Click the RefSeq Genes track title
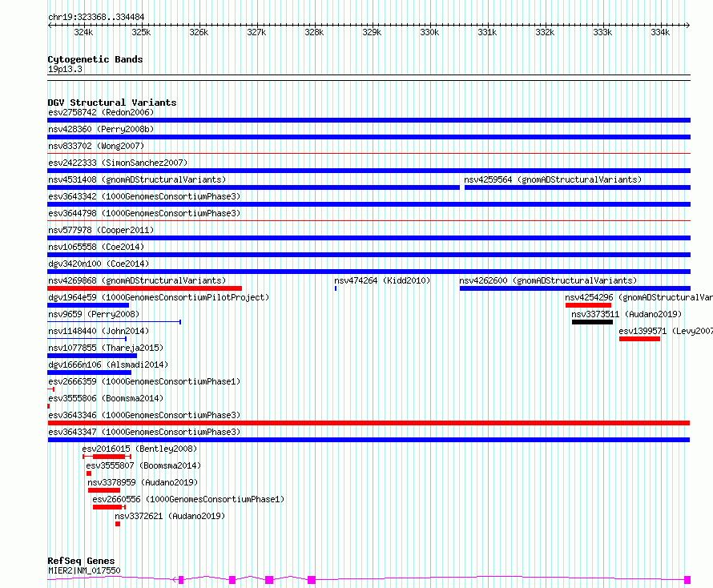Screen dimensions: 713x588 (x=82, y=561)
